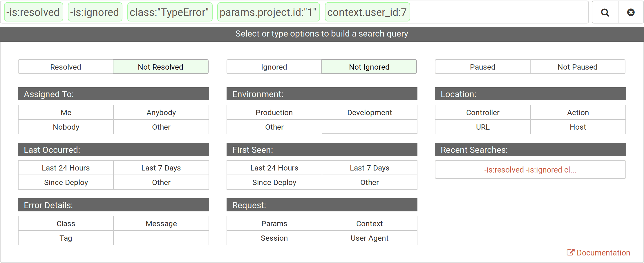Choose Other under Assigned To

pyautogui.click(x=161, y=127)
